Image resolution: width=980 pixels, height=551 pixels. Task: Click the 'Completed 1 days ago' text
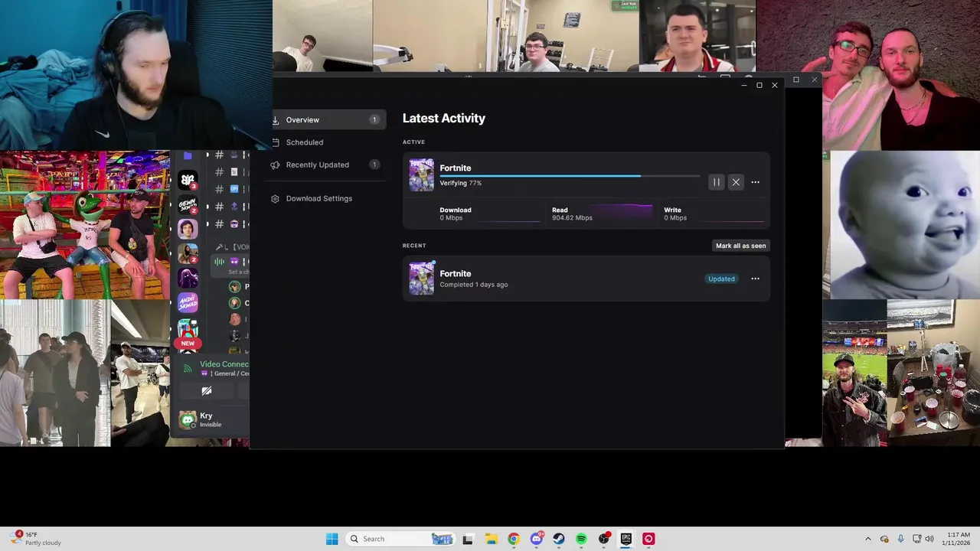pyautogui.click(x=473, y=285)
